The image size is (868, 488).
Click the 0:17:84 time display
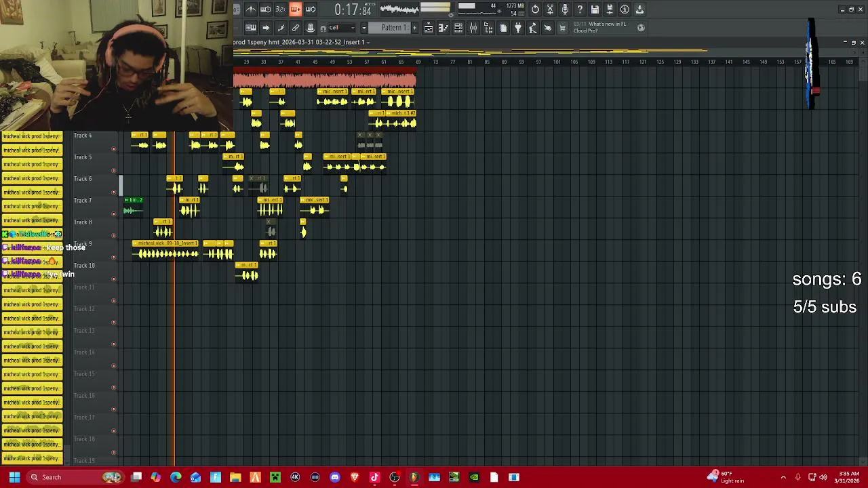(353, 10)
